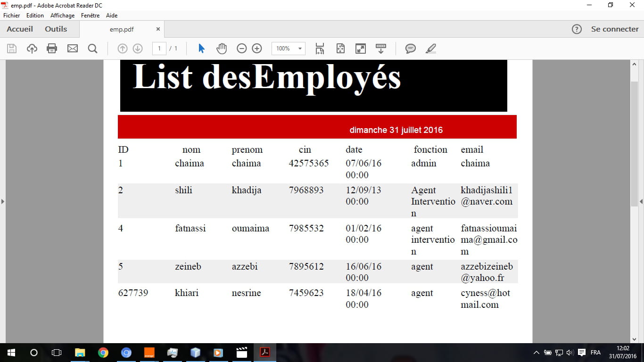The height and width of the screenshot is (362, 644).
Task: Open the help question mark icon
Action: click(x=577, y=29)
